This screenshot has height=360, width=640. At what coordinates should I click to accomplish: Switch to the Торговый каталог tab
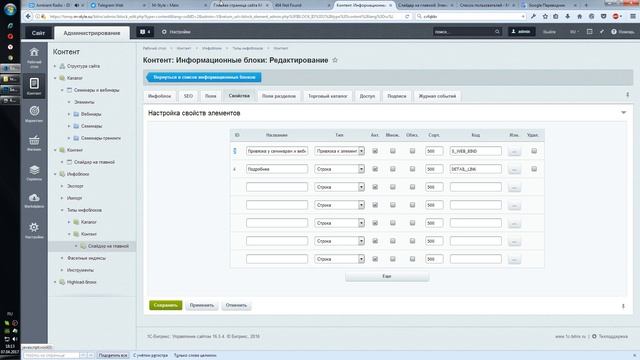click(x=327, y=96)
